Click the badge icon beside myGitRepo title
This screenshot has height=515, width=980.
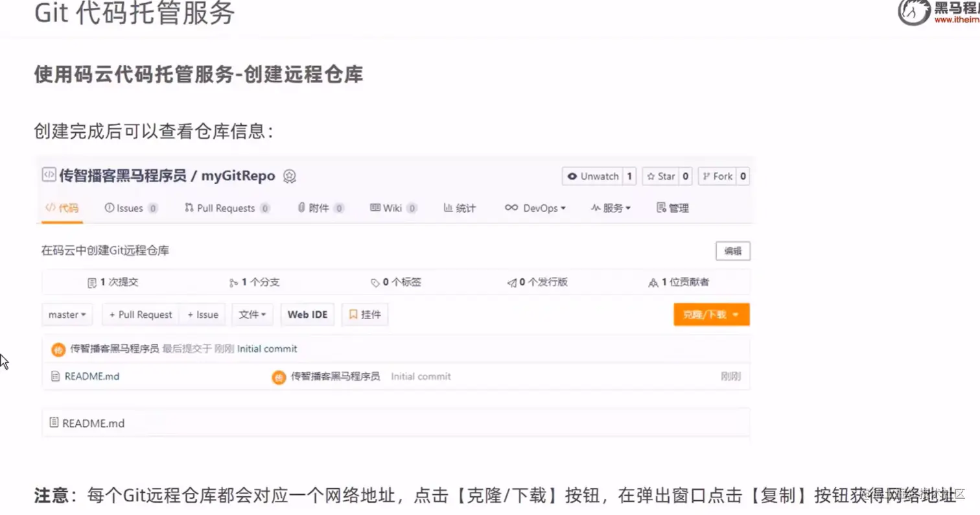289,176
